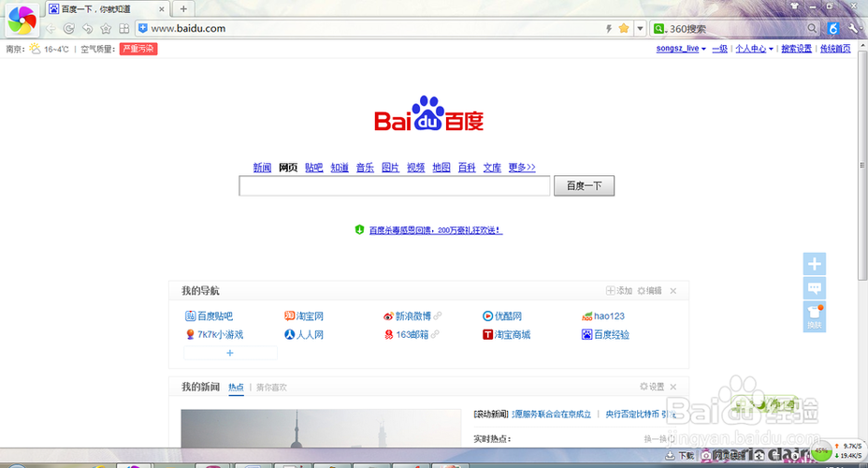The width and height of the screenshot is (868, 468).
Task: Click the red 严重污染 air quality badge
Action: 138,49
